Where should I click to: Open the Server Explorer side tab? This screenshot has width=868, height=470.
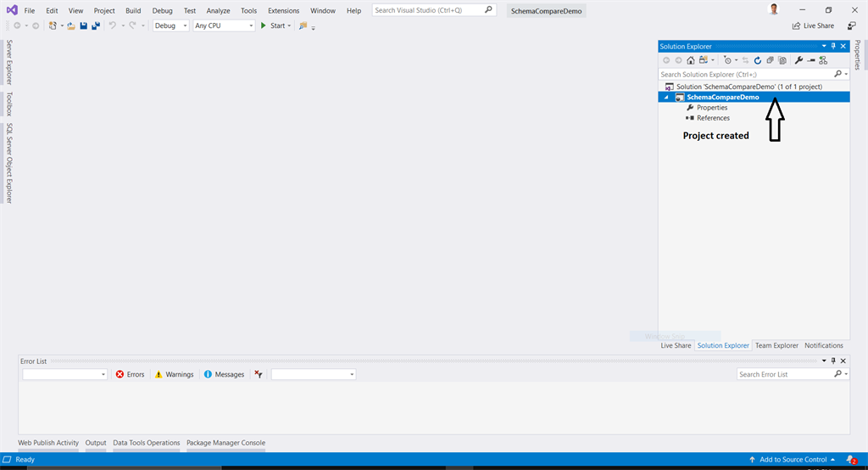click(8, 62)
